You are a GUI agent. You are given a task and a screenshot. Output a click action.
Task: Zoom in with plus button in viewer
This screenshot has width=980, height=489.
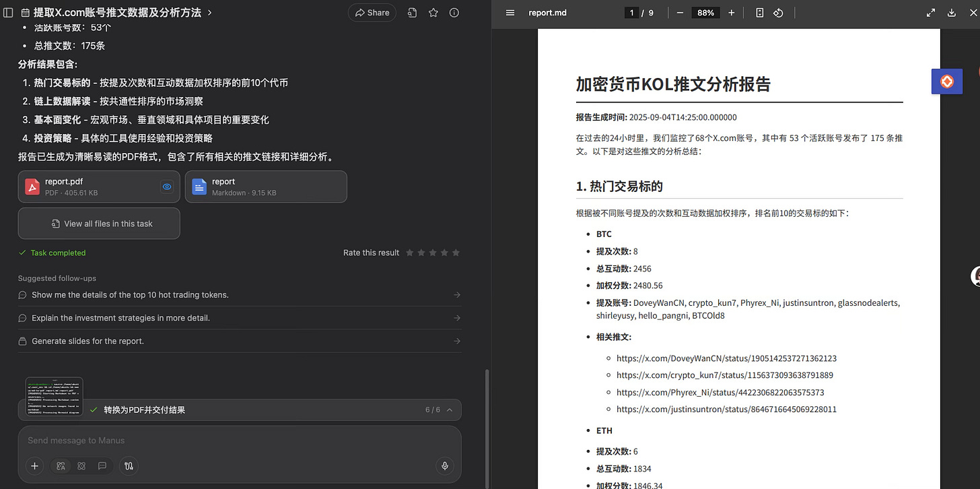point(732,13)
